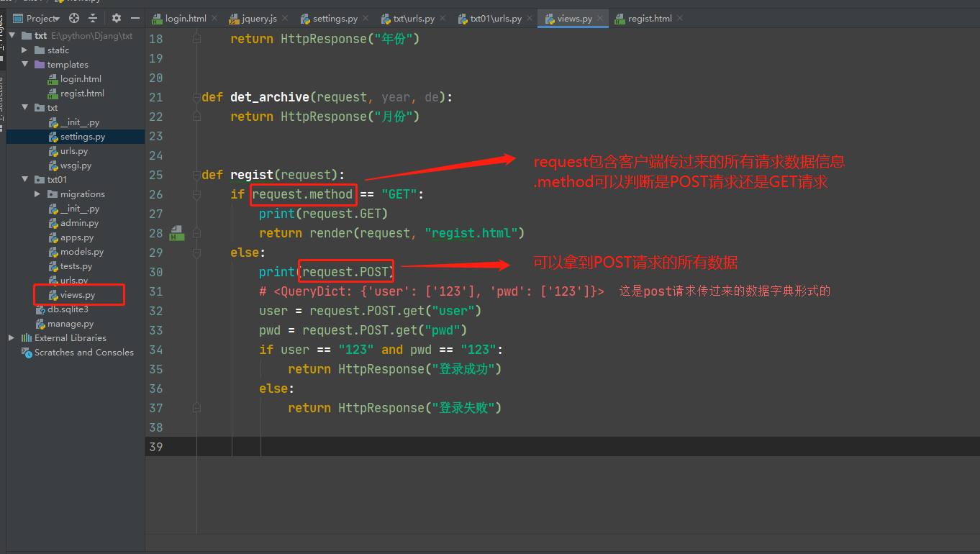
Task: Click HttpResponse("登录成功") on line 35
Action: point(419,369)
